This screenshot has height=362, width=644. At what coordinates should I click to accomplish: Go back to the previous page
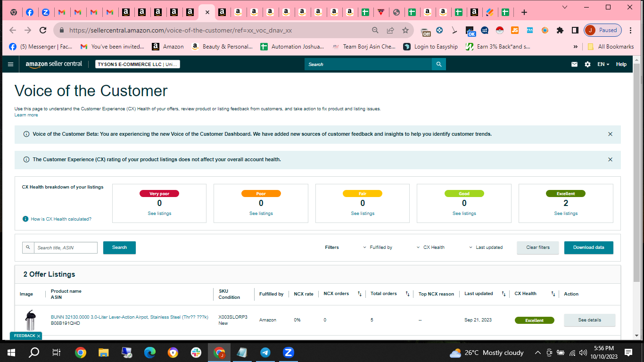(13, 30)
